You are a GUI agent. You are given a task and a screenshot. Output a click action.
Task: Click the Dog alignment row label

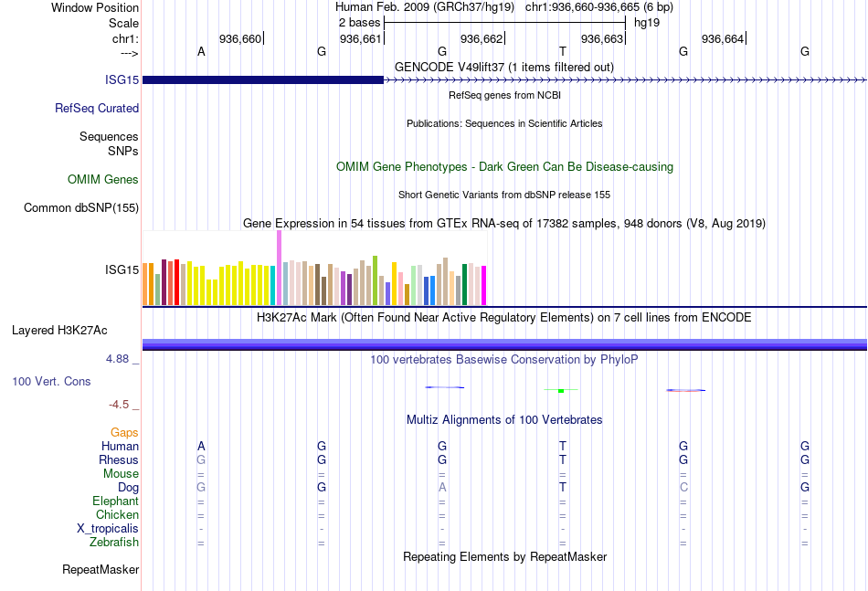click(129, 488)
